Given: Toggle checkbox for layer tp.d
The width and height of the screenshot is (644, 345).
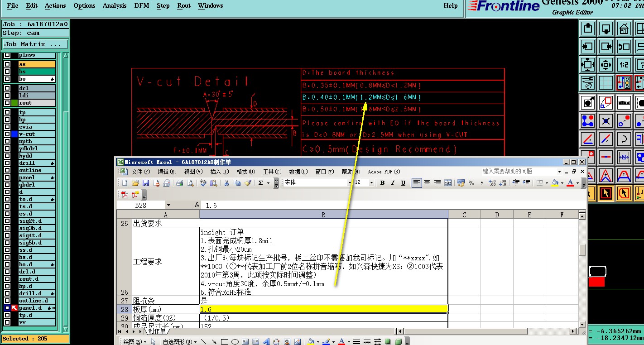Looking at the screenshot, I should click(7, 315).
